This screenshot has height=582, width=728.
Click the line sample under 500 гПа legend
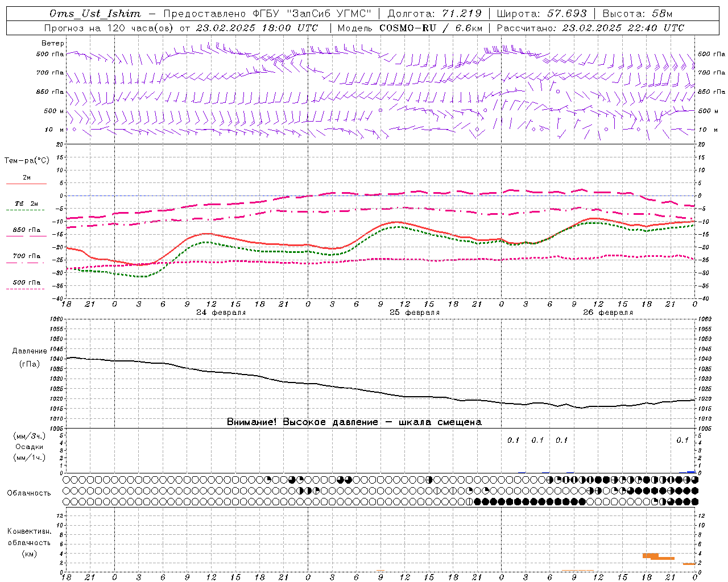click(26, 289)
